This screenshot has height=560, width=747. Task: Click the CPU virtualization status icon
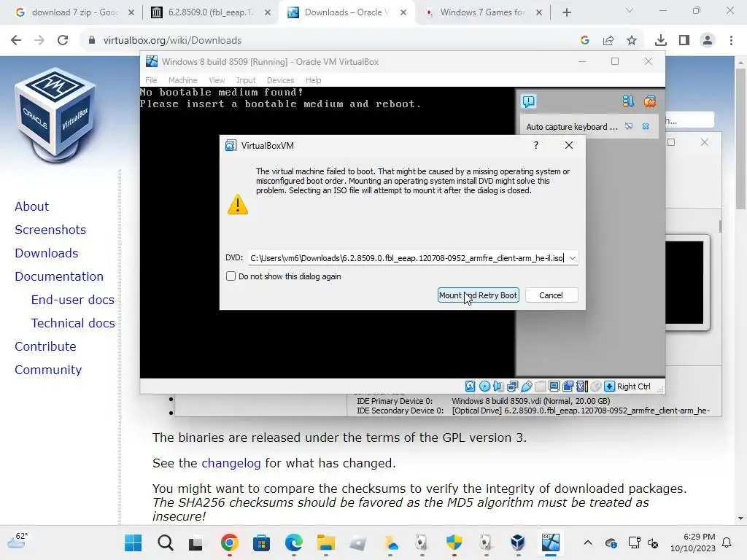[581, 386]
